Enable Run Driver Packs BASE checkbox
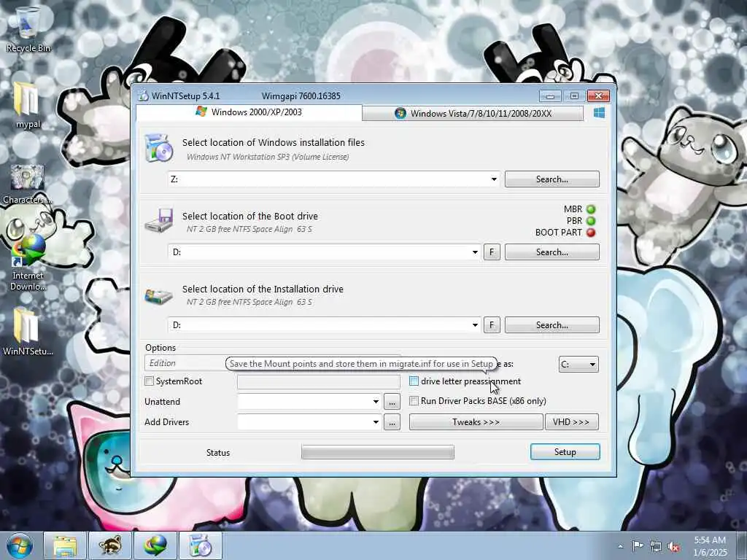The width and height of the screenshot is (747, 560). click(x=414, y=401)
